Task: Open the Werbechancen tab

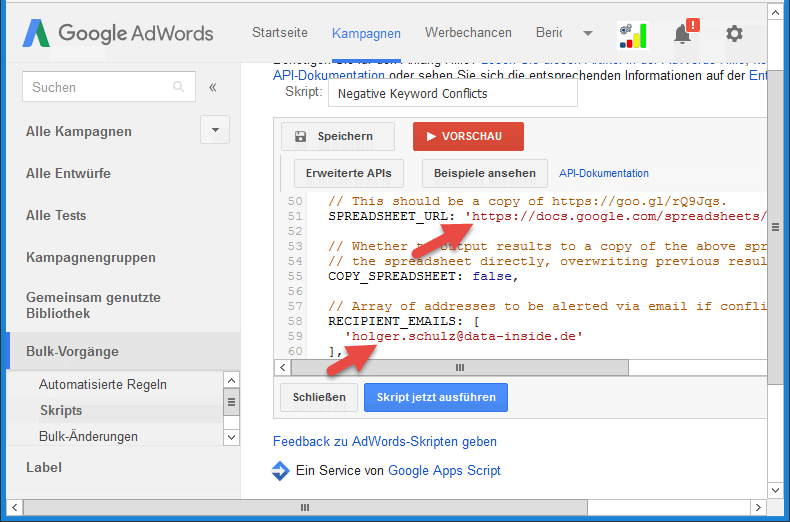Action: pyautogui.click(x=467, y=33)
